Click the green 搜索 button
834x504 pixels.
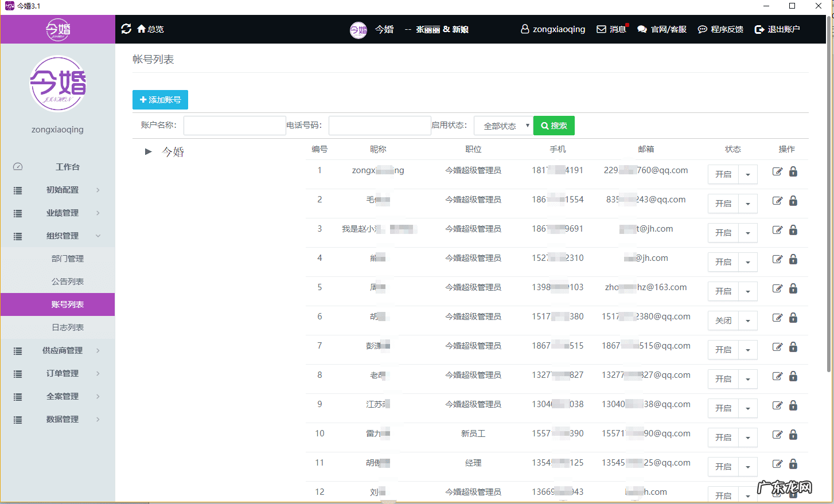click(x=554, y=126)
